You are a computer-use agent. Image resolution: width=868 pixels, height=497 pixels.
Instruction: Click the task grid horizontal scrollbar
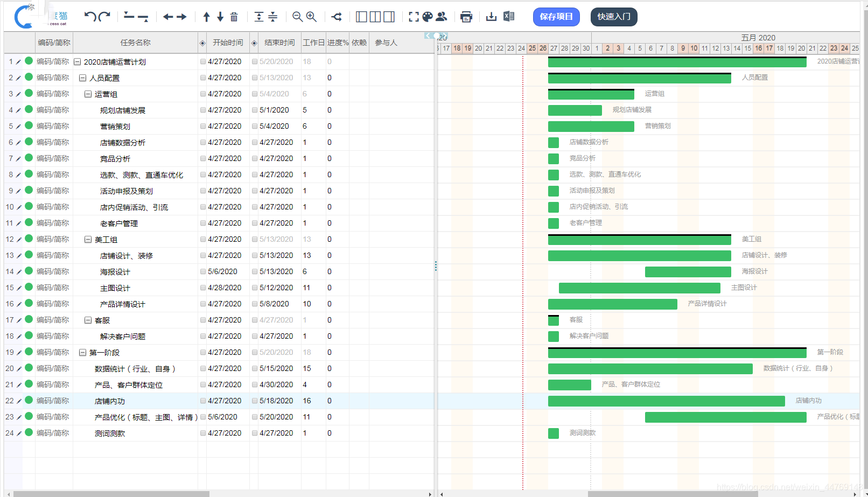coord(111,494)
